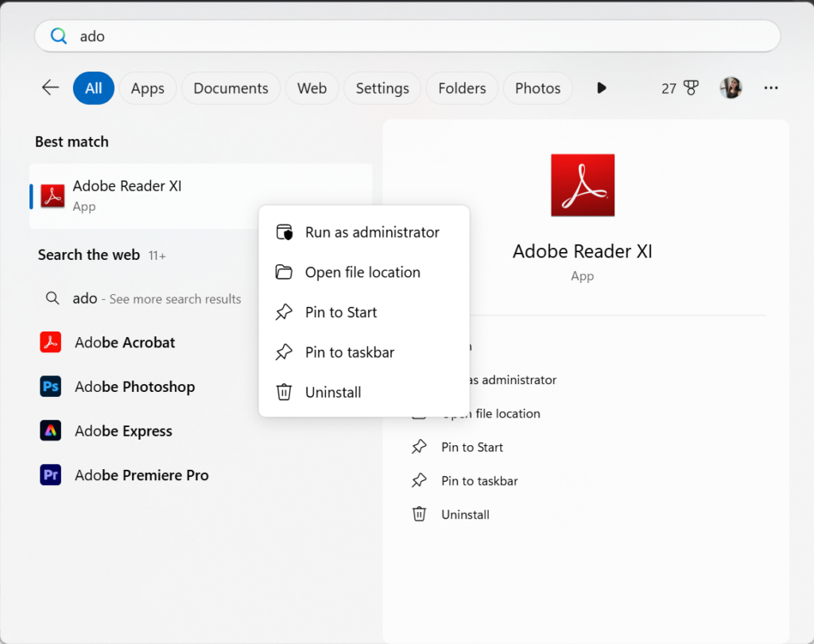Choose Pin to taskbar in context menu

coord(364,352)
